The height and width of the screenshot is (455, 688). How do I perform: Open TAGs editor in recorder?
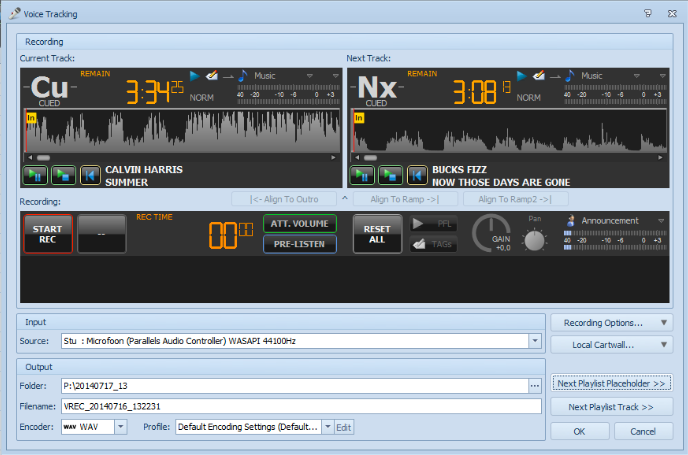(434, 244)
